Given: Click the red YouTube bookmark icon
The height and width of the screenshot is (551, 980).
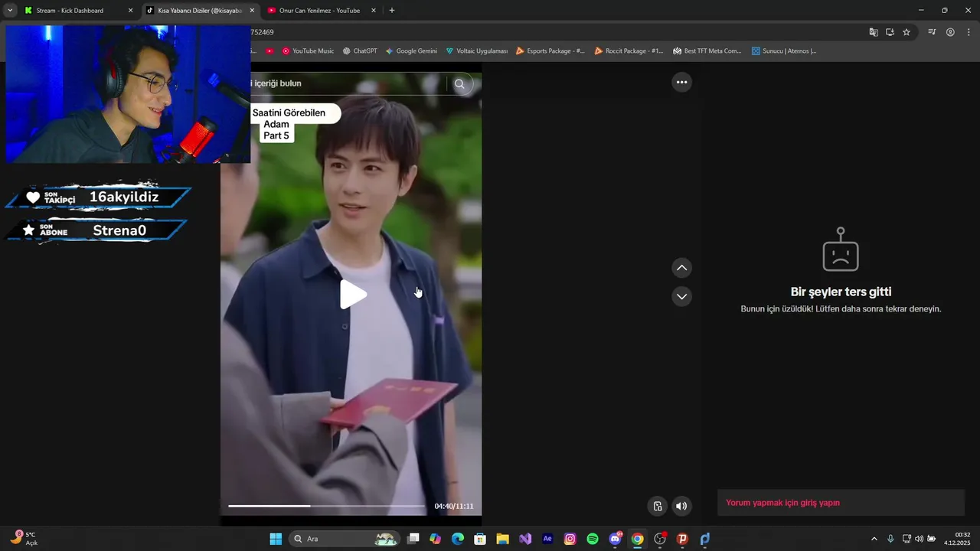Looking at the screenshot, I should coord(269,51).
